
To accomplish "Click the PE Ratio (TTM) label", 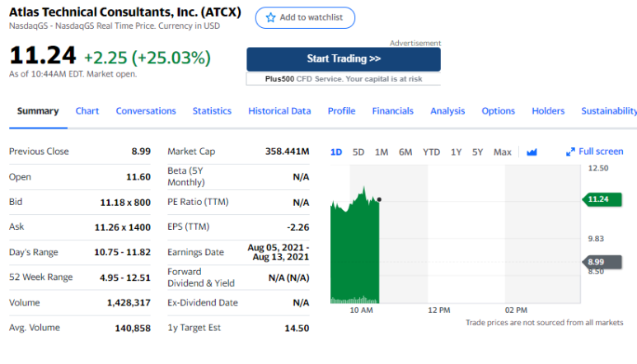I will [198, 202].
